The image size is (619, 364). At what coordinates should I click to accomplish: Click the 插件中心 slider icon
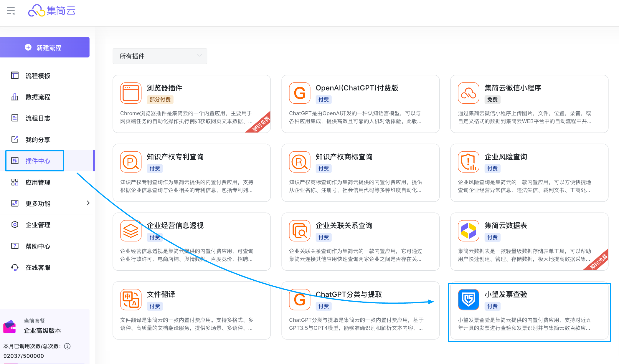tap(15, 161)
